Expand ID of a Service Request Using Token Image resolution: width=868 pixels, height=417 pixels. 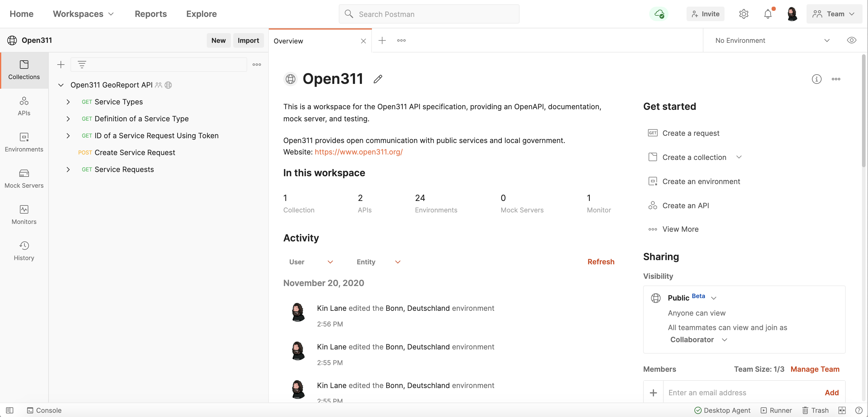68,135
